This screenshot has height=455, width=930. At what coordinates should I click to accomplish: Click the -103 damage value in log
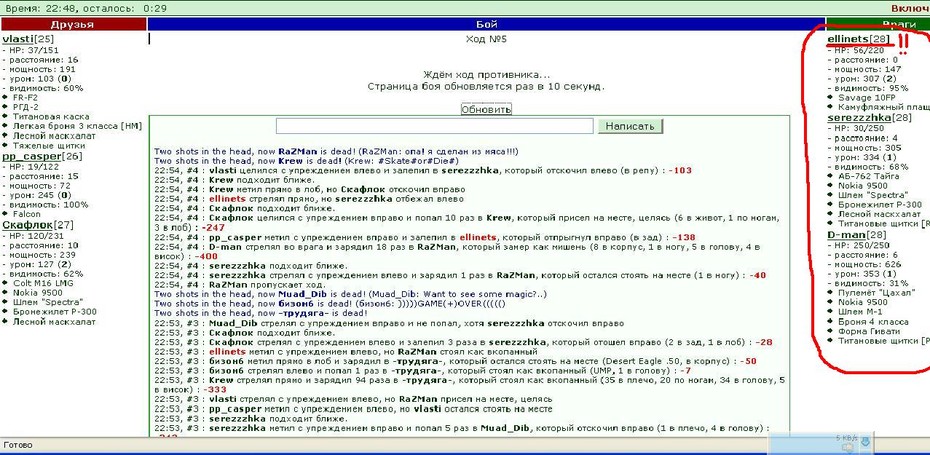[680, 171]
